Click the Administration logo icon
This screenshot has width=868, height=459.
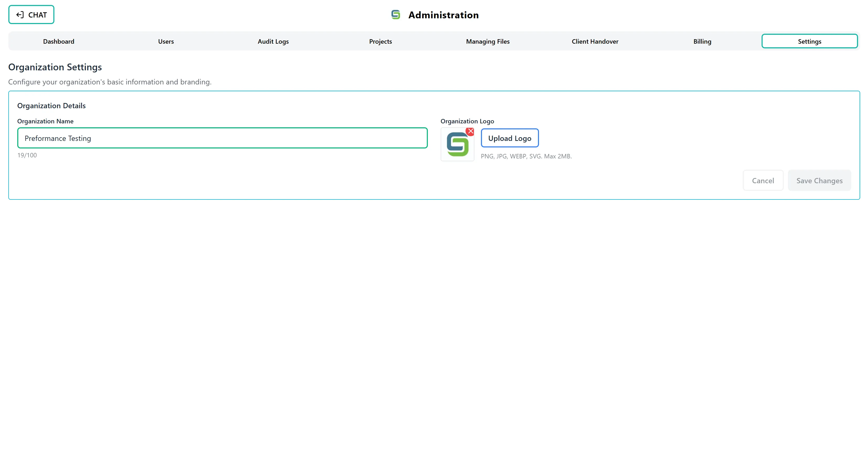tap(396, 14)
